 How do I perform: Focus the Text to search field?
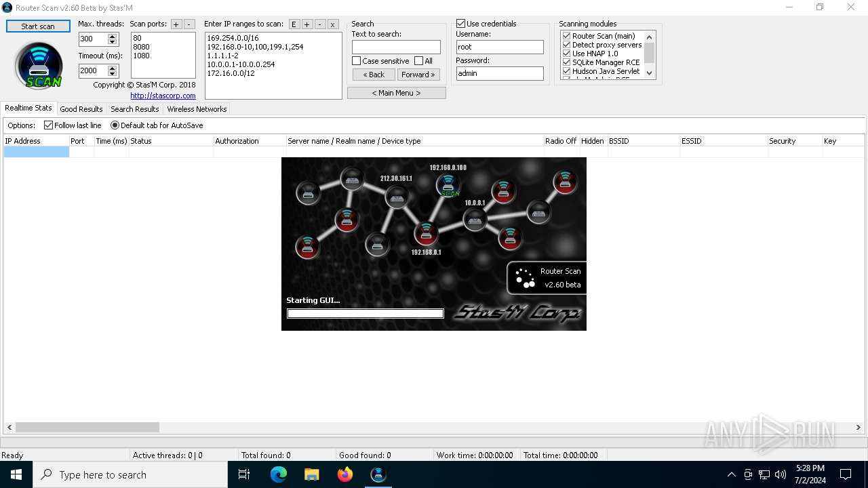coord(396,47)
